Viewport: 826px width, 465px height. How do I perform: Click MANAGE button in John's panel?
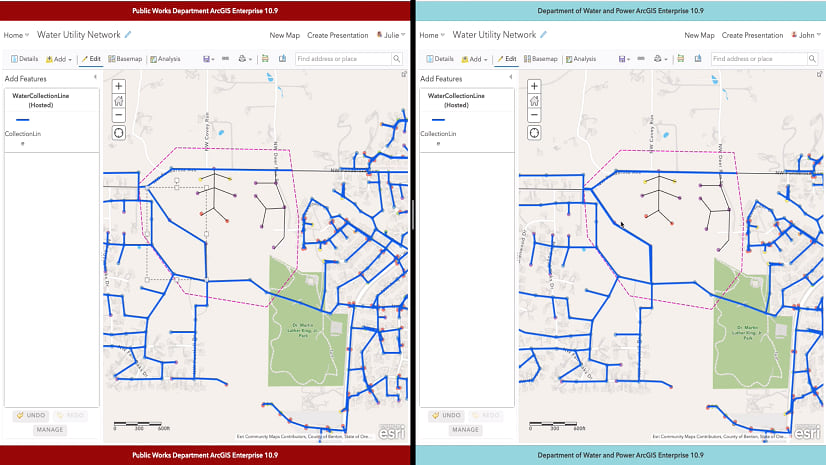[x=466, y=430]
